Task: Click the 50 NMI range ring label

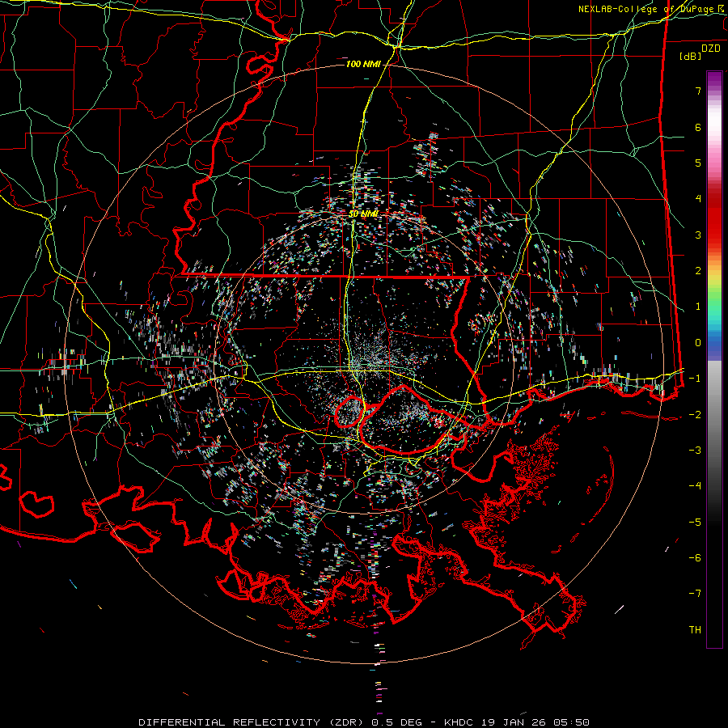Action: click(363, 214)
